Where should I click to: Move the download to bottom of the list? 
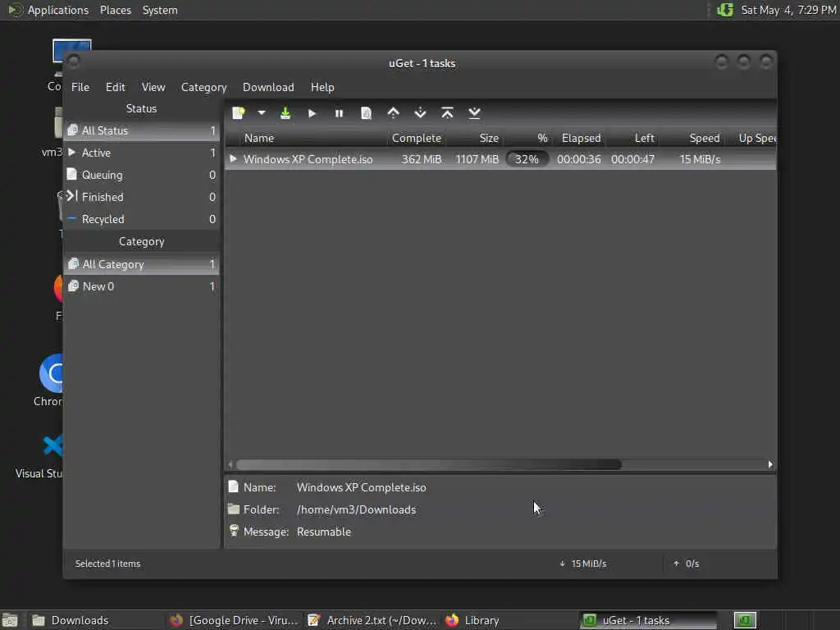tap(474, 113)
